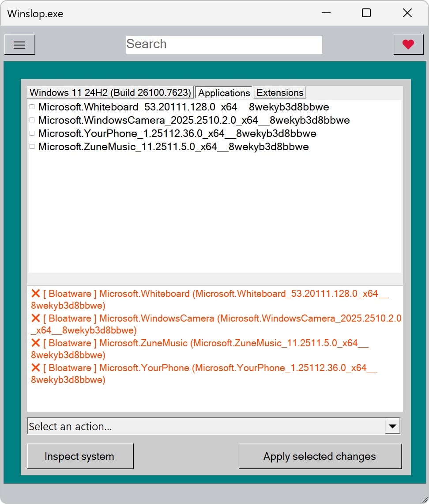This screenshot has width=429, height=504.
Task: Click the action dropdown arrow button
Action: click(392, 426)
